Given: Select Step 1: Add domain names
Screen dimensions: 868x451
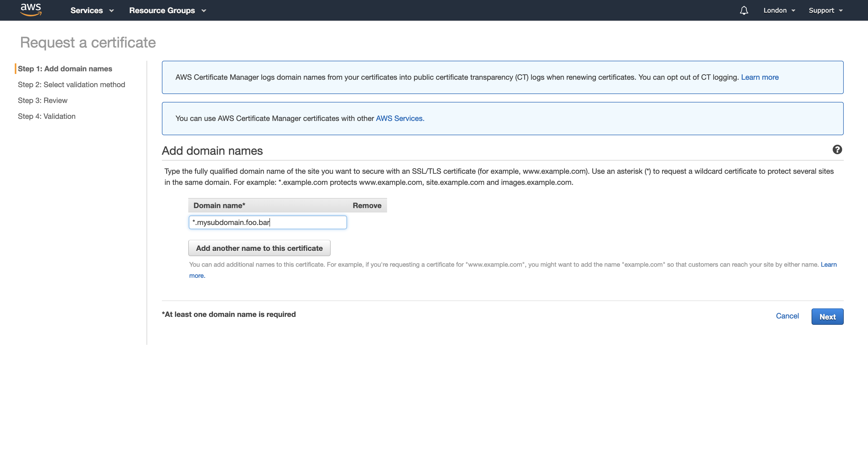Looking at the screenshot, I should pyautogui.click(x=65, y=69).
